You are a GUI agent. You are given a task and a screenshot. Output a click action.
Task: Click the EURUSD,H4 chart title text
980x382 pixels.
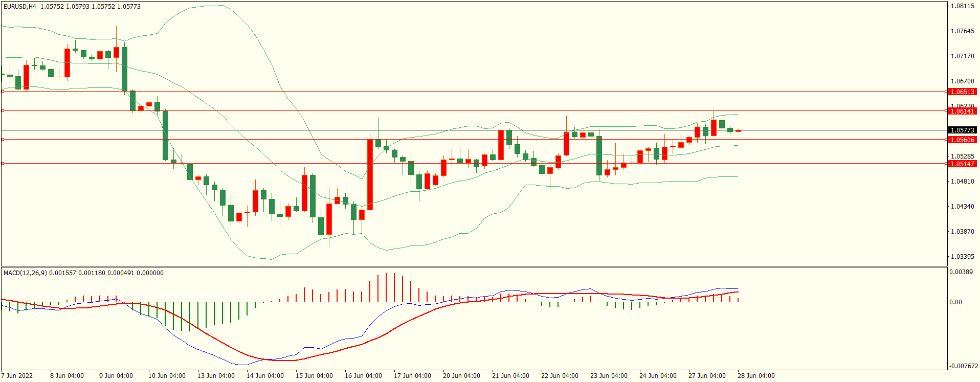click(20, 7)
